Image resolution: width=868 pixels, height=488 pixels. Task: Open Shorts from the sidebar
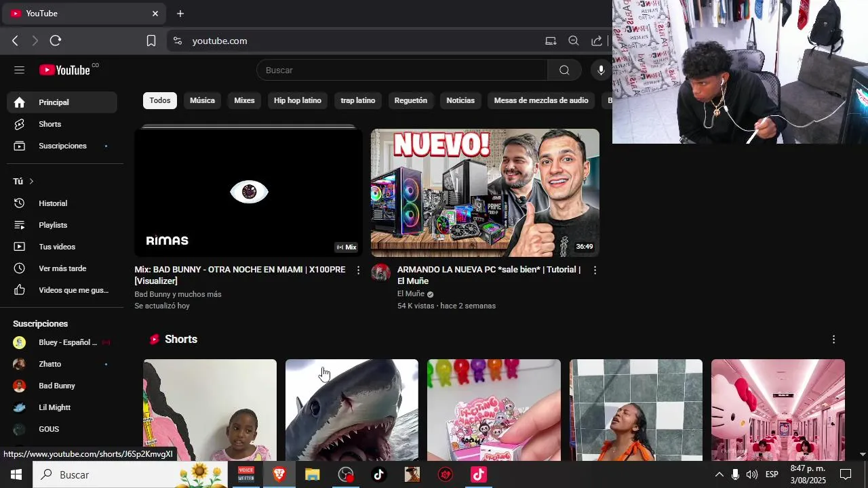[62, 124]
